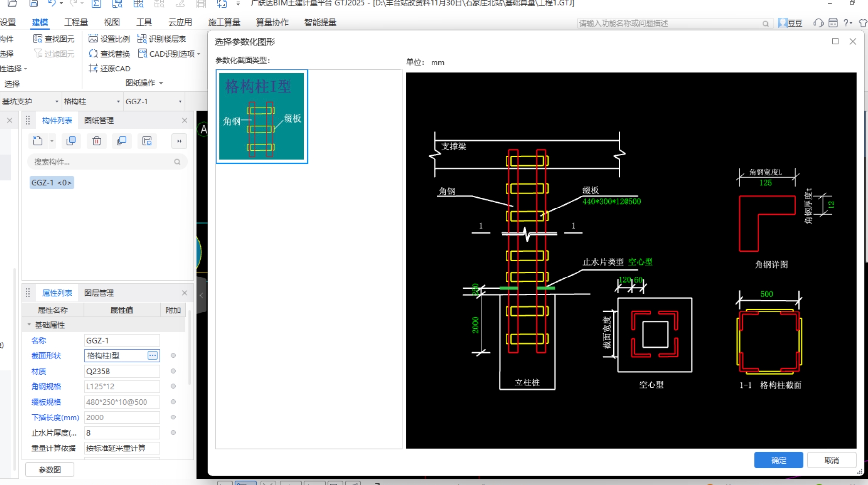Select the GGZ-1 <0> component item

52,183
